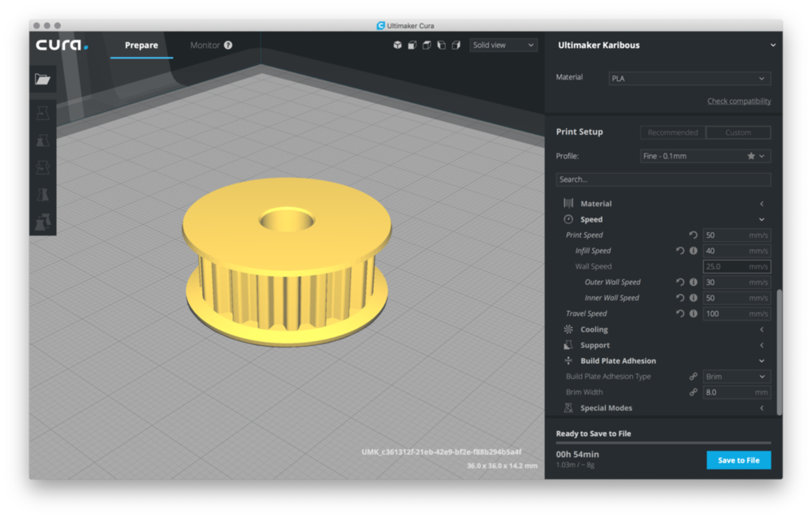Click the Save to File button

(738, 460)
